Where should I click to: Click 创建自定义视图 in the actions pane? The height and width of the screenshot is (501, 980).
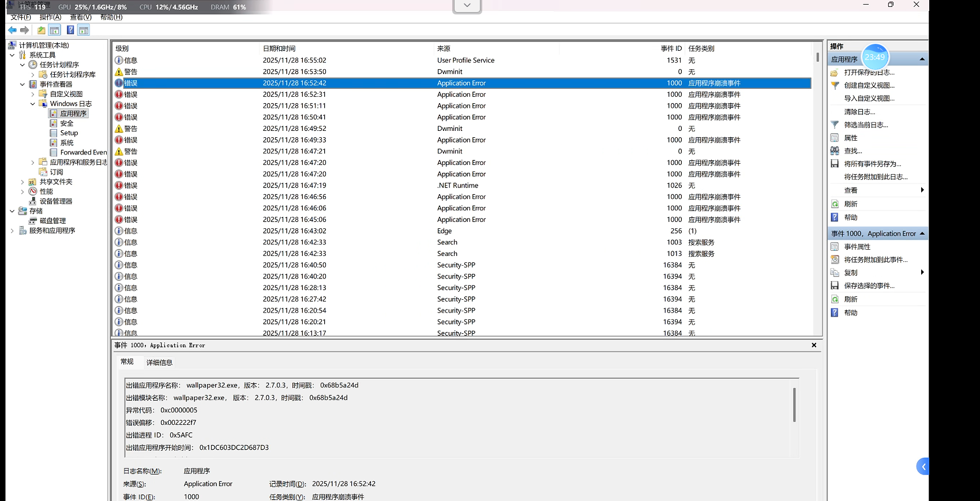coord(869,85)
